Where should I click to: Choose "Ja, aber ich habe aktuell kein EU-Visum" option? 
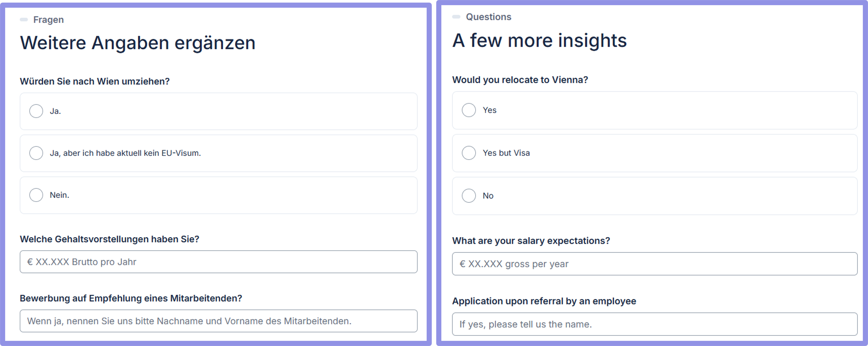(36, 153)
